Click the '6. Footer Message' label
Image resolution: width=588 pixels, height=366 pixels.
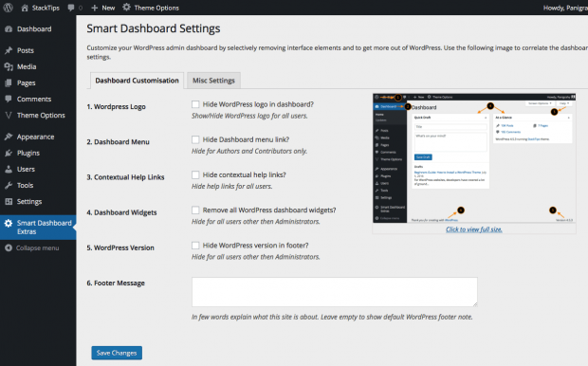pos(116,283)
